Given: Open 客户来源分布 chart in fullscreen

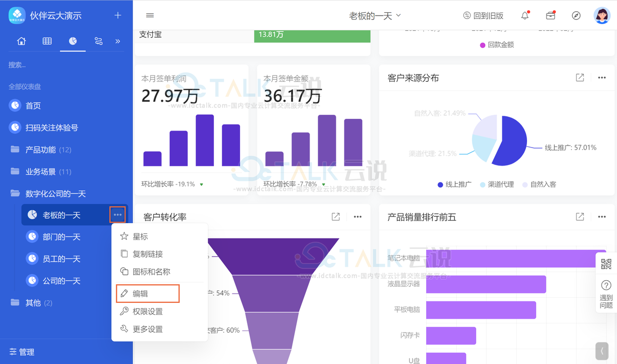Looking at the screenshot, I should click(x=580, y=78).
